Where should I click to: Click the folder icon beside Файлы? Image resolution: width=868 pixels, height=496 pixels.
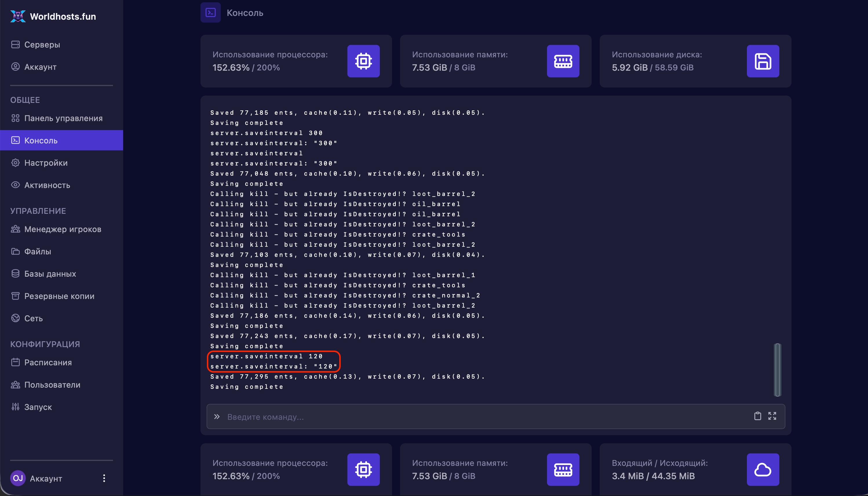[15, 251]
